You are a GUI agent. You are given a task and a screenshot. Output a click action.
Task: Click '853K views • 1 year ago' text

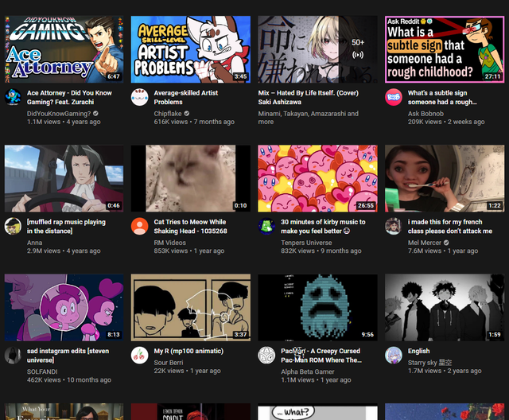[x=189, y=251]
